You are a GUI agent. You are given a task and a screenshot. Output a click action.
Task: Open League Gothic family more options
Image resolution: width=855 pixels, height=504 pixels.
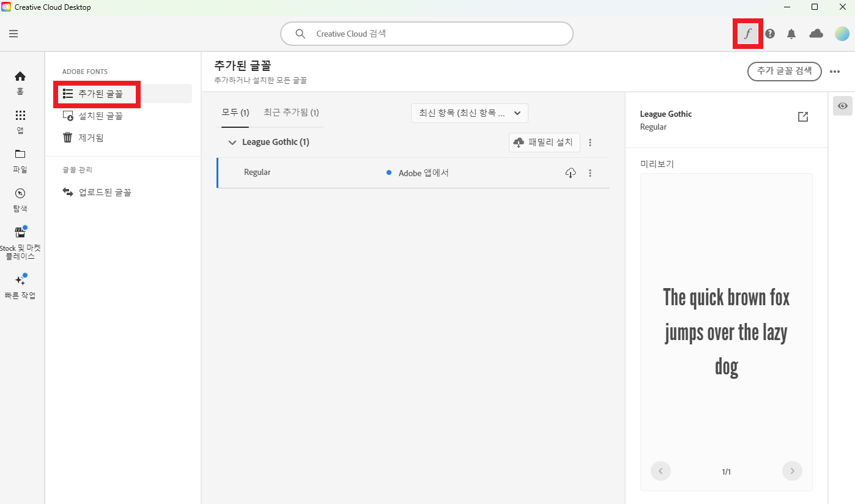point(590,143)
